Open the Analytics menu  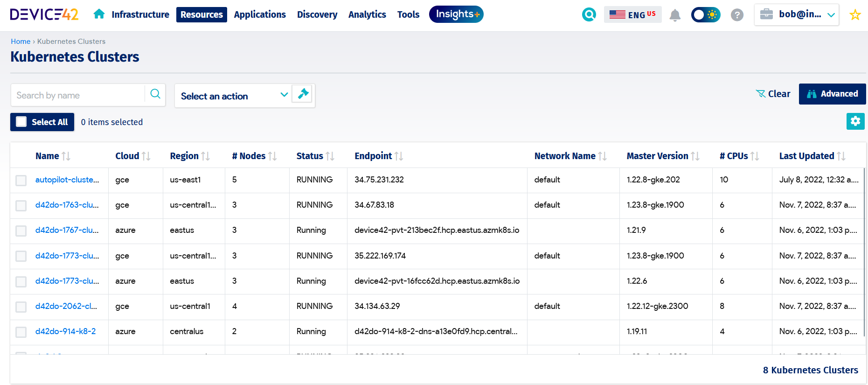tap(367, 14)
